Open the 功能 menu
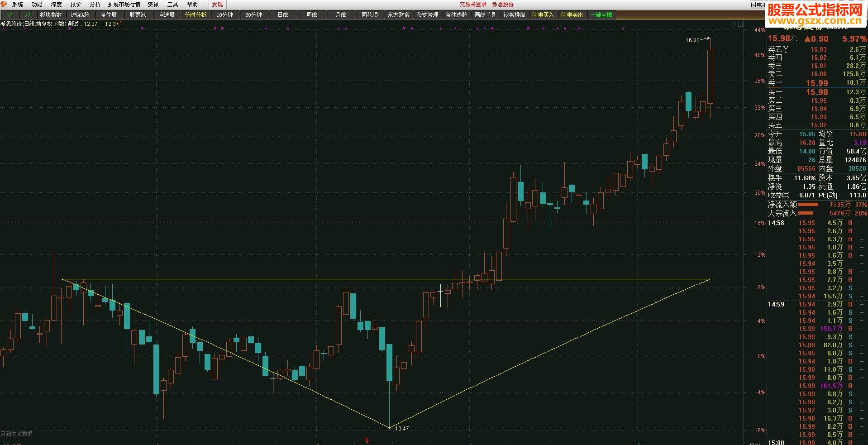The width and height of the screenshot is (868, 445). [x=37, y=5]
